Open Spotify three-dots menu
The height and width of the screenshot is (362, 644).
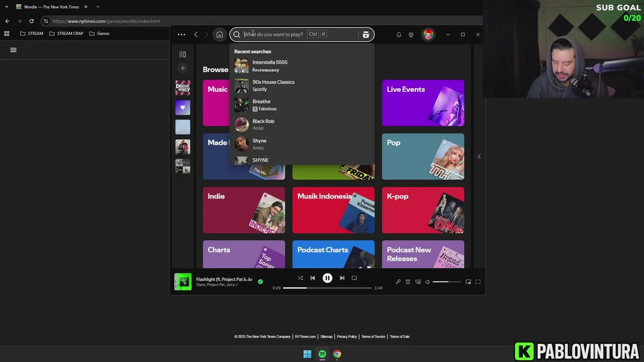(181, 35)
